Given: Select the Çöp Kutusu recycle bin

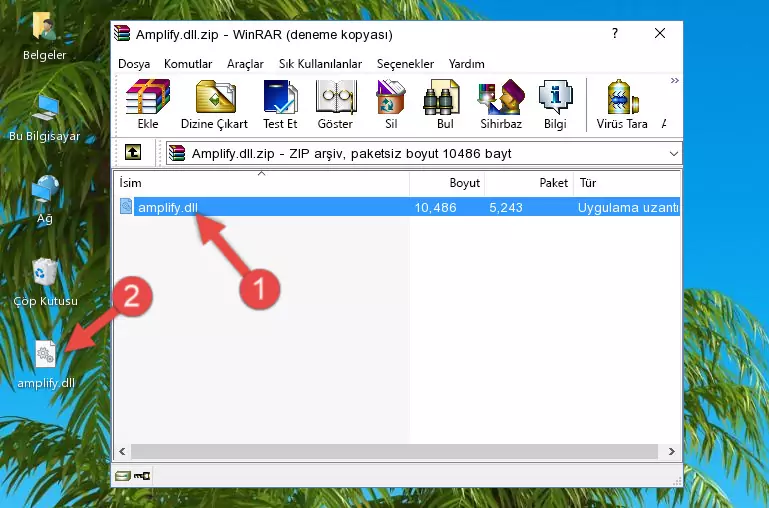Looking at the screenshot, I should 45,282.
